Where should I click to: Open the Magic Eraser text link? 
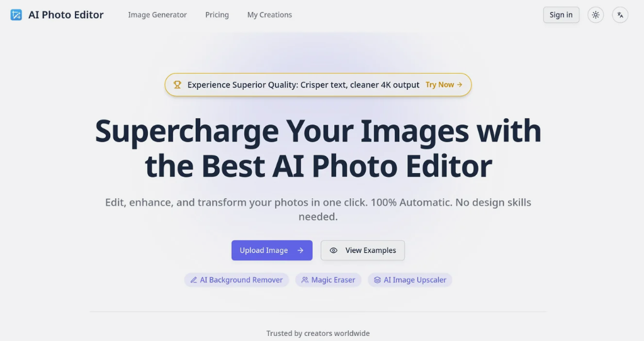click(333, 280)
